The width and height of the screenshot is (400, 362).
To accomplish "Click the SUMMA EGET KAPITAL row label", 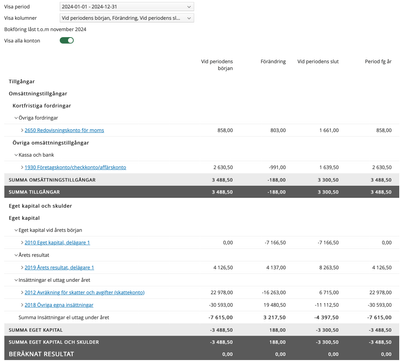I will pos(36,330).
